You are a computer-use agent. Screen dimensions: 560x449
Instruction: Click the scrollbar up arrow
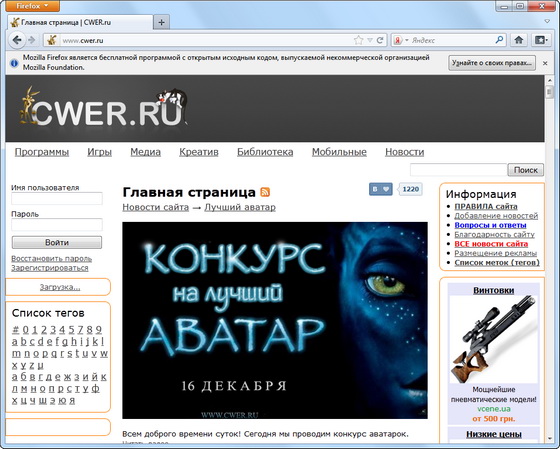550,80
